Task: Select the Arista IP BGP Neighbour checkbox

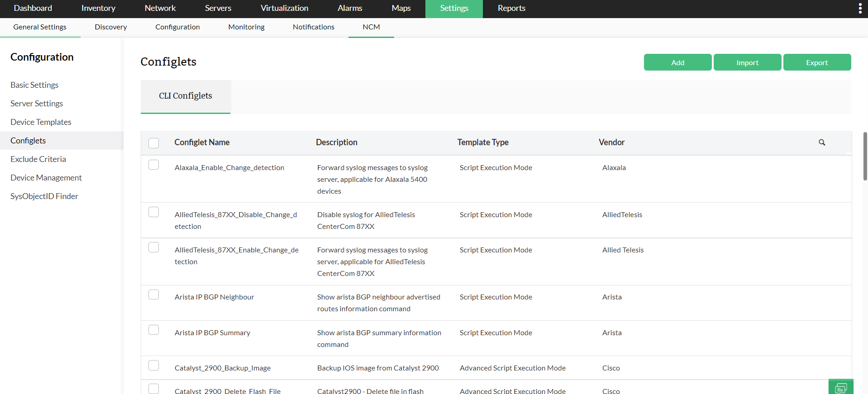Action: click(154, 294)
